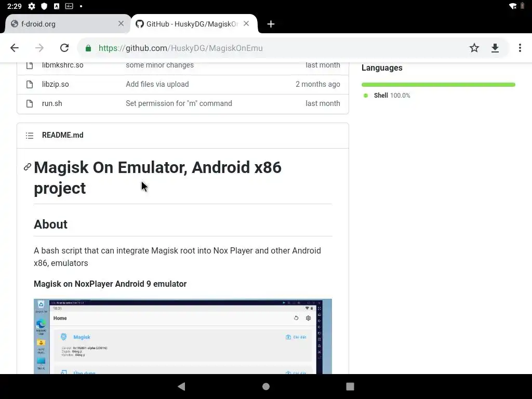Image resolution: width=532 pixels, height=399 pixels.
Task: Click the globe favicon on the f-droid tab
Action: 14,24
